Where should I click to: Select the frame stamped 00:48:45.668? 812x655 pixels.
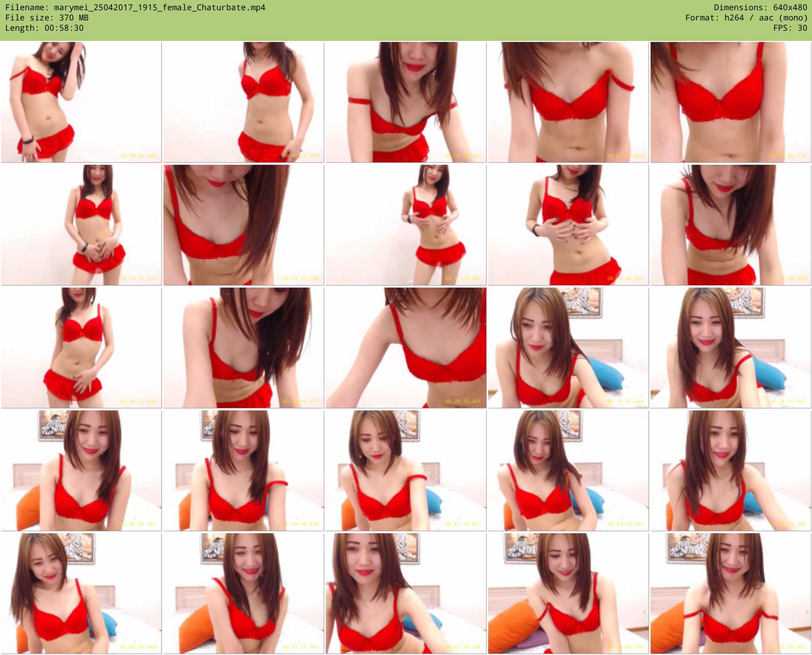click(x=81, y=594)
